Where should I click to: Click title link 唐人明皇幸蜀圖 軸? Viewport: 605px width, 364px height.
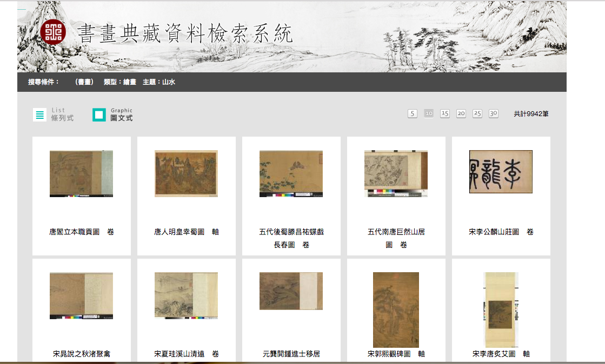187,232
